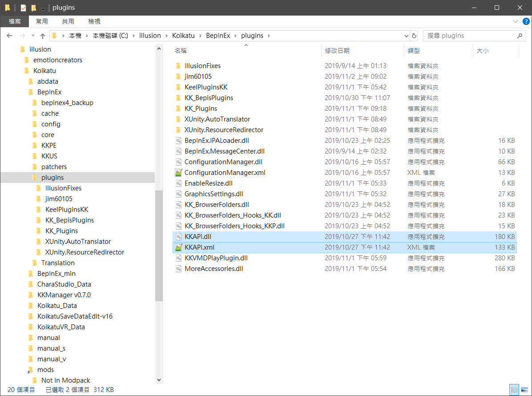Click the navigation pane scrollbar thumb
The image size is (532, 396).
[159, 246]
